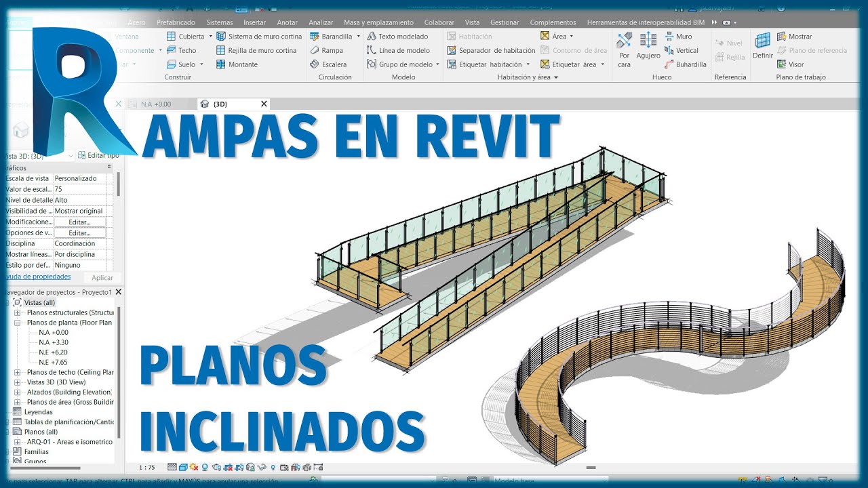
Task: Close the Navegador de proyectos panel
Action: tap(118, 291)
